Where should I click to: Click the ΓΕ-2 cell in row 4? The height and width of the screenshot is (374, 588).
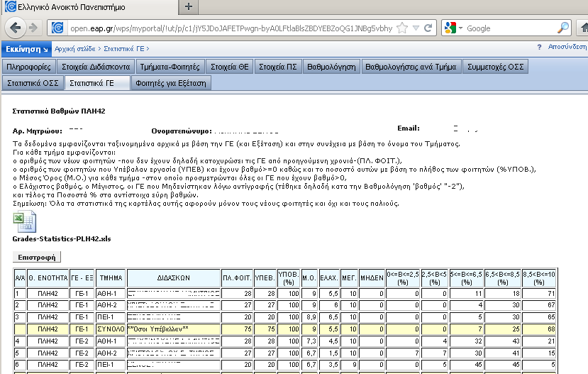tap(82, 341)
